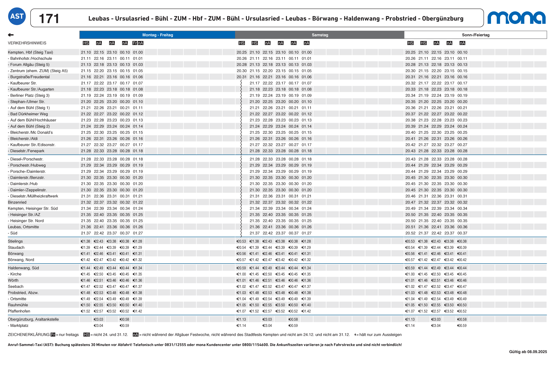Viewport: 555px width, 392px height.
Task: Click the stop Dieselstr./Fenepark
Action: click(x=26, y=151)
